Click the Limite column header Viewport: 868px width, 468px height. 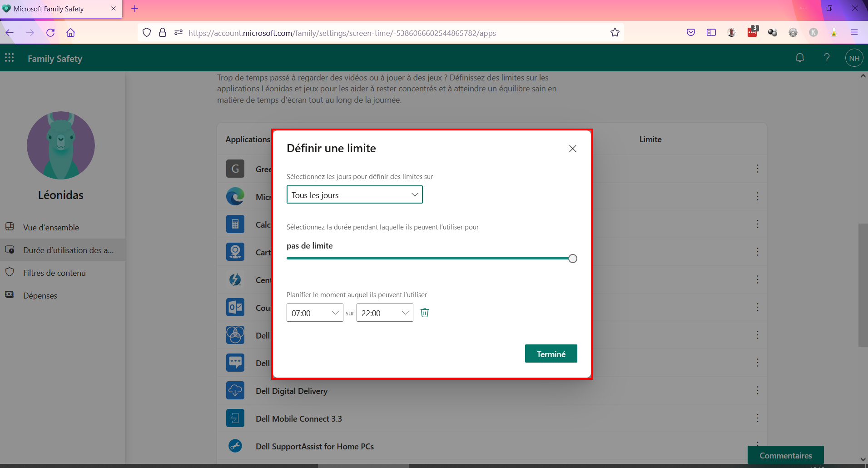[650, 139]
